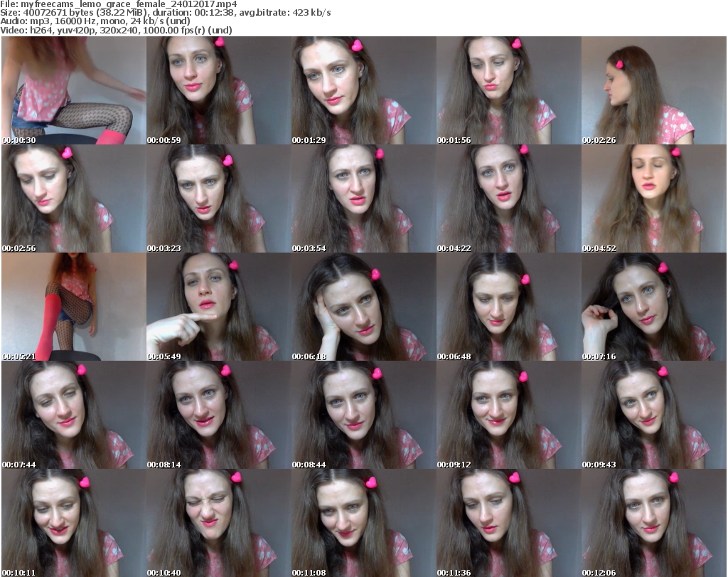Click the thumbnail stamped 00:10:11
The width and height of the screenshot is (728, 577).
point(74,523)
